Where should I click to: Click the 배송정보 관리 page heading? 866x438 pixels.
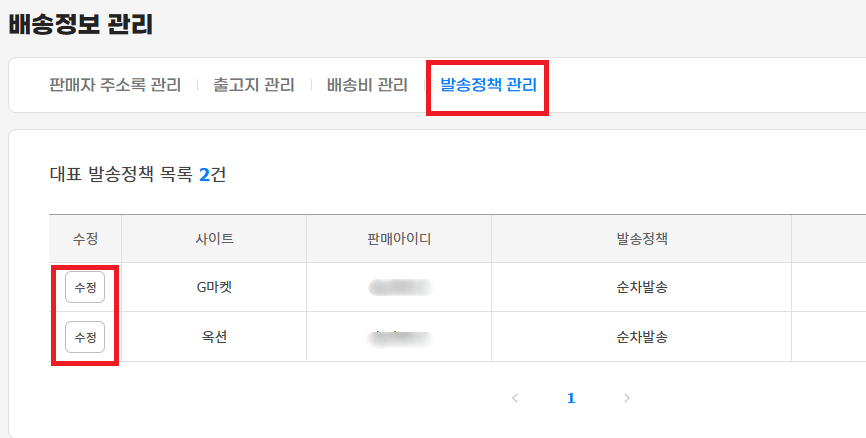point(81,25)
